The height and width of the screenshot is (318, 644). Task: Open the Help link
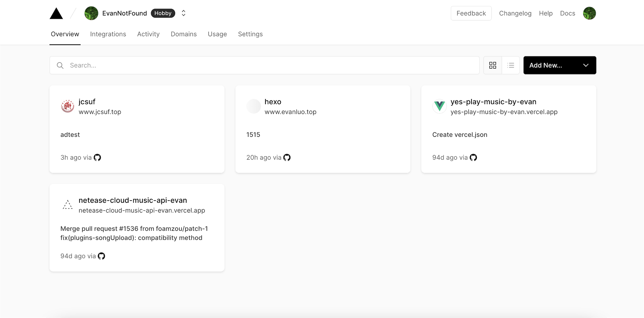tap(546, 13)
